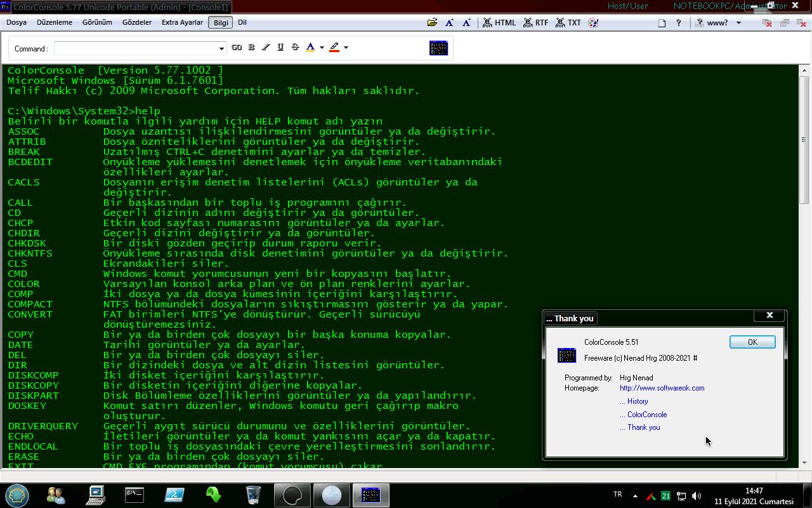Open the Görünüm menu

97,22
